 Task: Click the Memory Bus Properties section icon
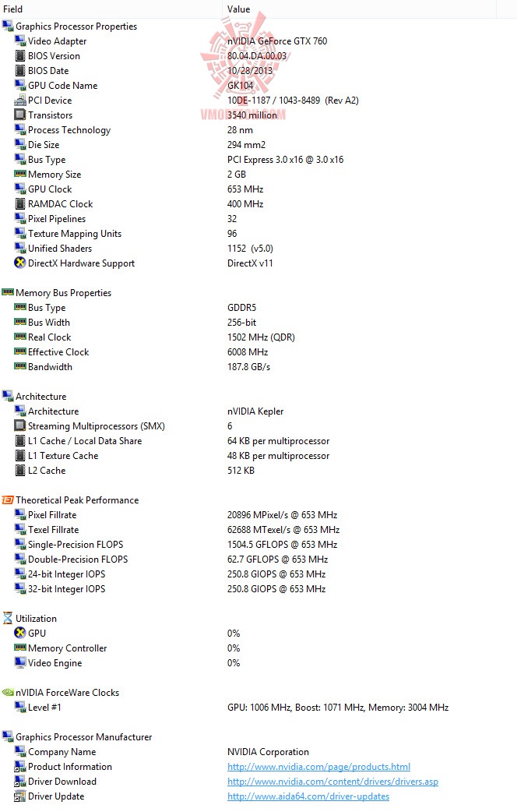point(8,292)
